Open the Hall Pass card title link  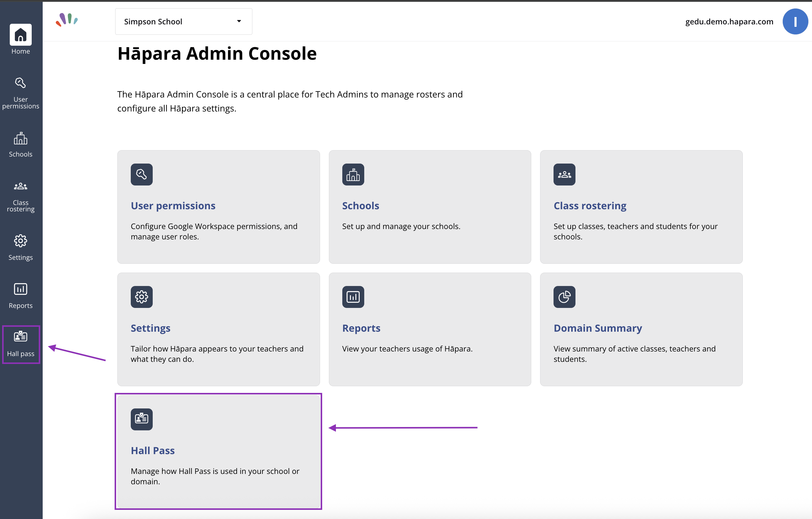(153, 450)
